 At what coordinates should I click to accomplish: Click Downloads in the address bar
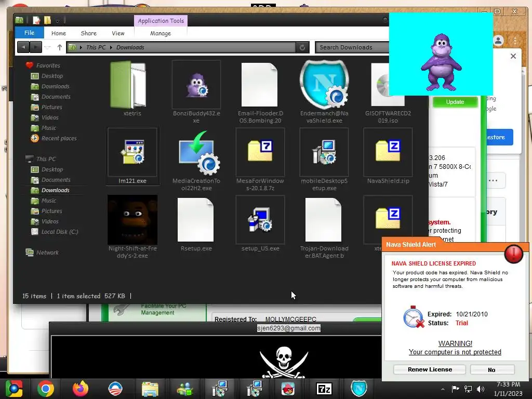click(130, 47)
